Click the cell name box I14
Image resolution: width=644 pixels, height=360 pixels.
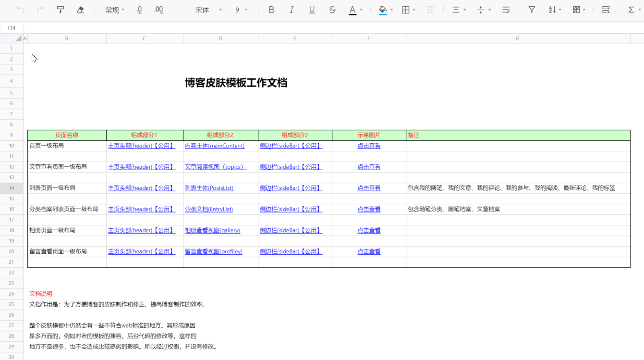click(12, 28)
